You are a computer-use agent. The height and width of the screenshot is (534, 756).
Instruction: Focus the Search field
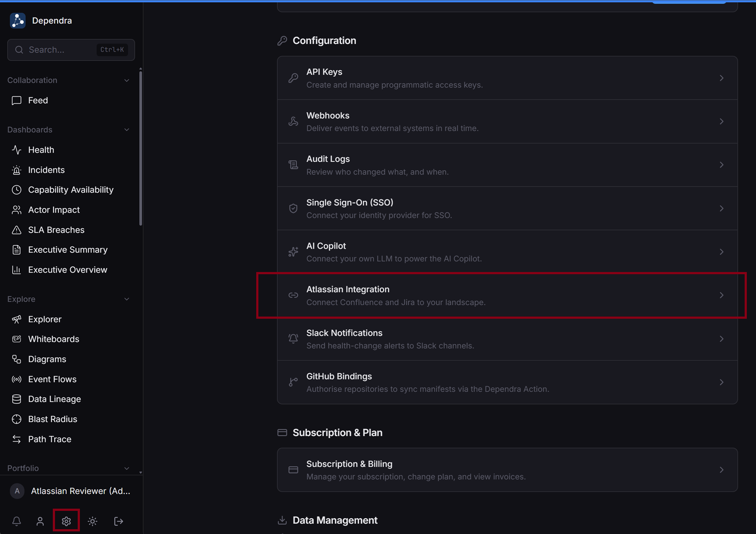click(x=71, y=50)
